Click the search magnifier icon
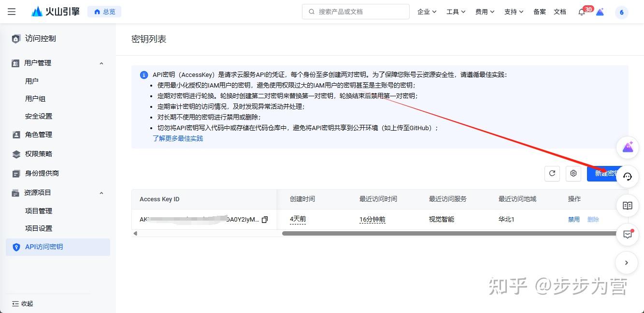Image resolution: width=644 pixels, height=313 pixels. coord(312,12)
